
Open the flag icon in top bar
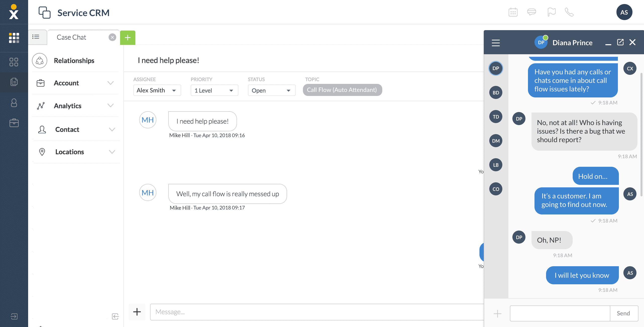(551, 12)
